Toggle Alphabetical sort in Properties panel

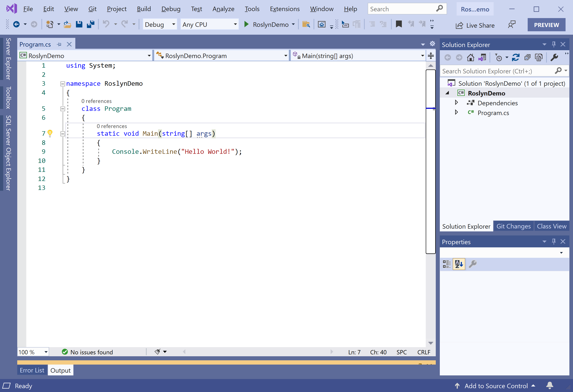point(459,264)
